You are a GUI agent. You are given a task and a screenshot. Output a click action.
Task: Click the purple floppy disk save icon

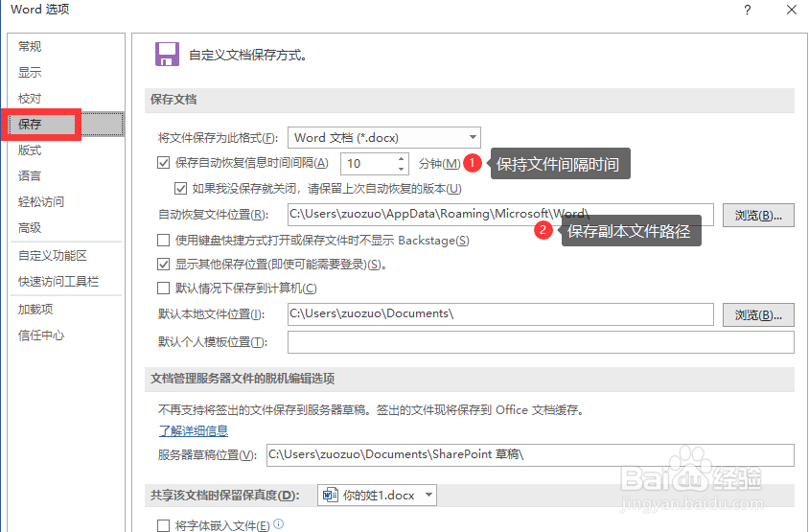click(x=167, y=55)
